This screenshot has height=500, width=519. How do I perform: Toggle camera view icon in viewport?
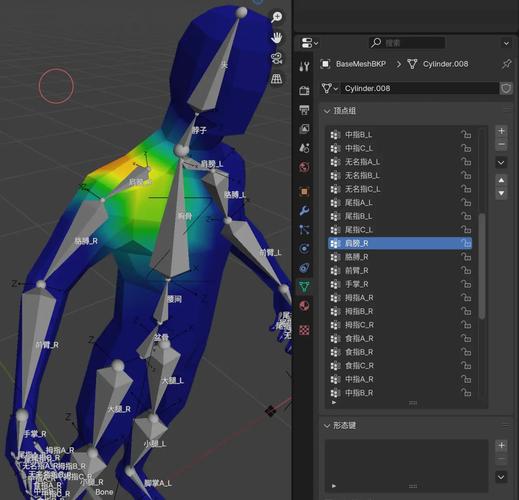[x=277, y=58]
